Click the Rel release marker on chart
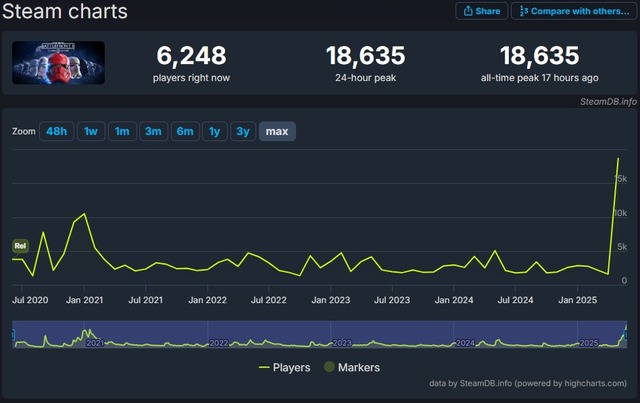 20,246
